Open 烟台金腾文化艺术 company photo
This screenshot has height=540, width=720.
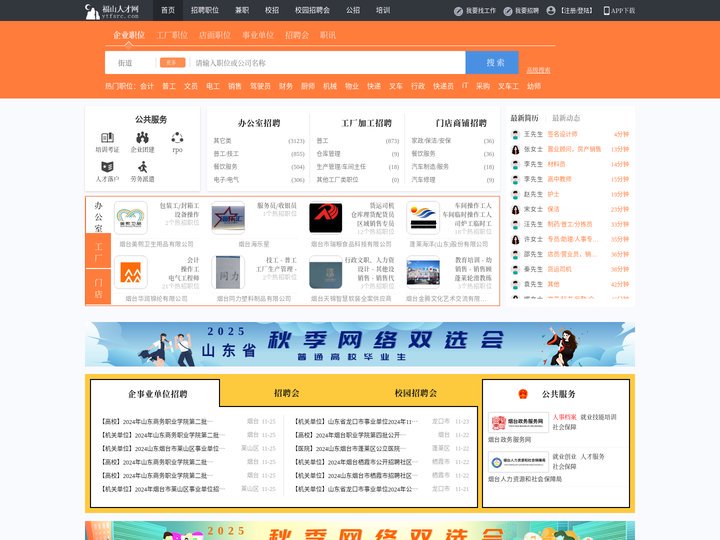(x=423, y=272)
